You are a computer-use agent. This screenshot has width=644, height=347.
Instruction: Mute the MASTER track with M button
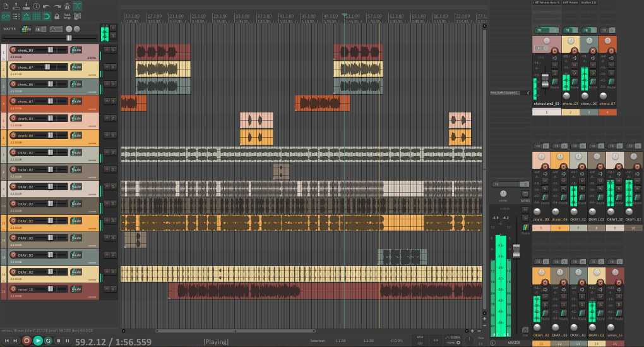point(113,28)
